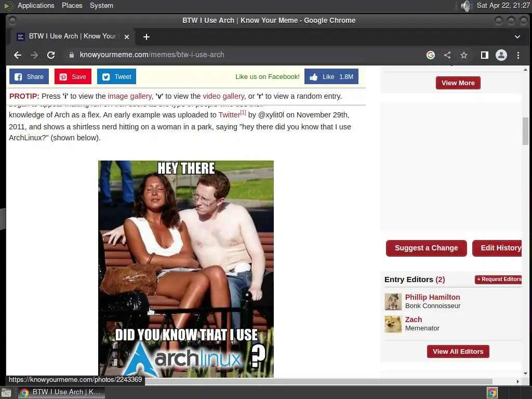532x399 pixels.
Task: Click Phillip Hamilton's avatar
Action: pos(393,302)
